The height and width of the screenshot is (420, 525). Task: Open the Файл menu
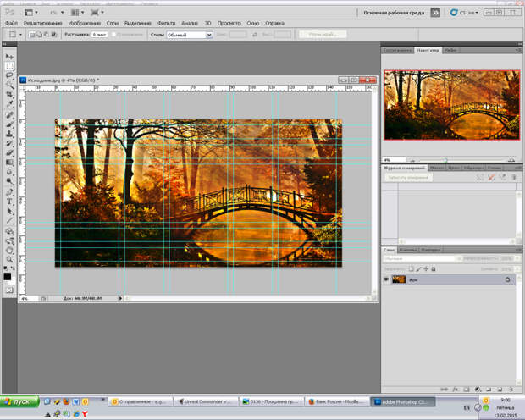[11, 23]
